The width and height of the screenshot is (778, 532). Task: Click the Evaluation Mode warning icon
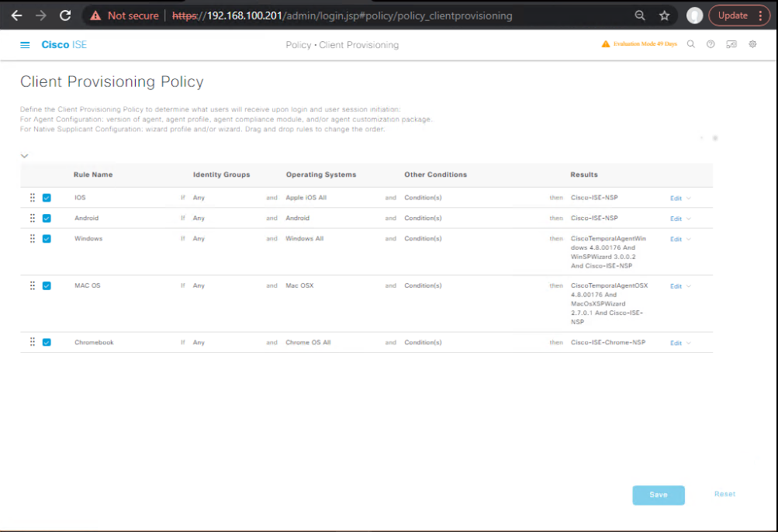(605, 44)
